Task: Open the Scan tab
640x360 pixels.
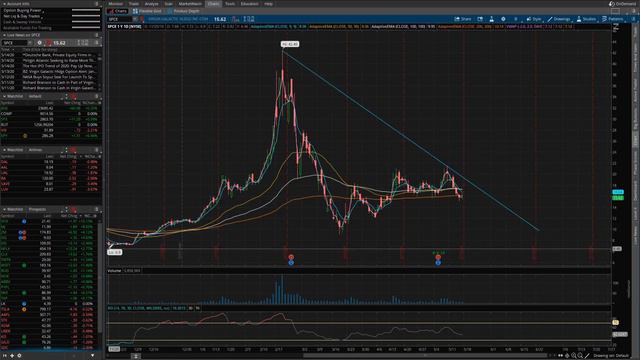Action: (168, 4)
